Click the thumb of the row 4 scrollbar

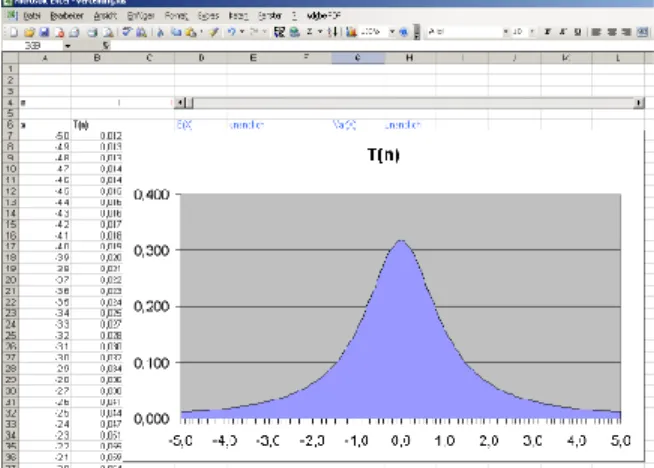tap(189, 102)
